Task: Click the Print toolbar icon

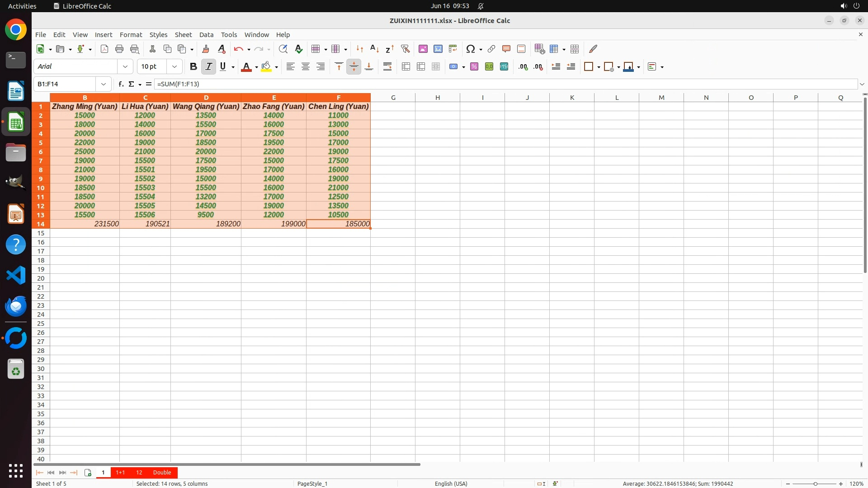Action: click(x=119, y=49)
